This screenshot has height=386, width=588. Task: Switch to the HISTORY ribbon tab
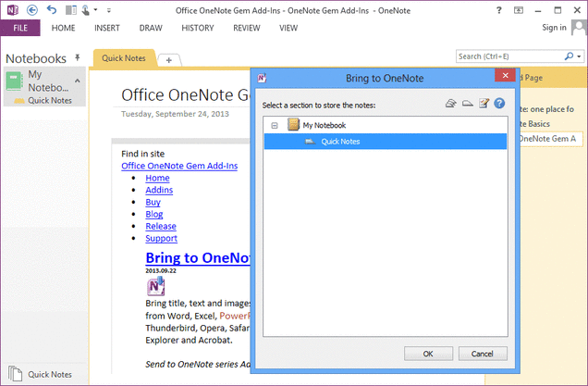[198, 28]
